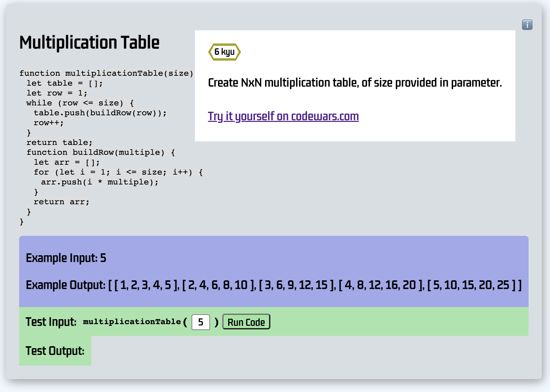Open the Try it yourself on codewars.com link

[283, 116]
